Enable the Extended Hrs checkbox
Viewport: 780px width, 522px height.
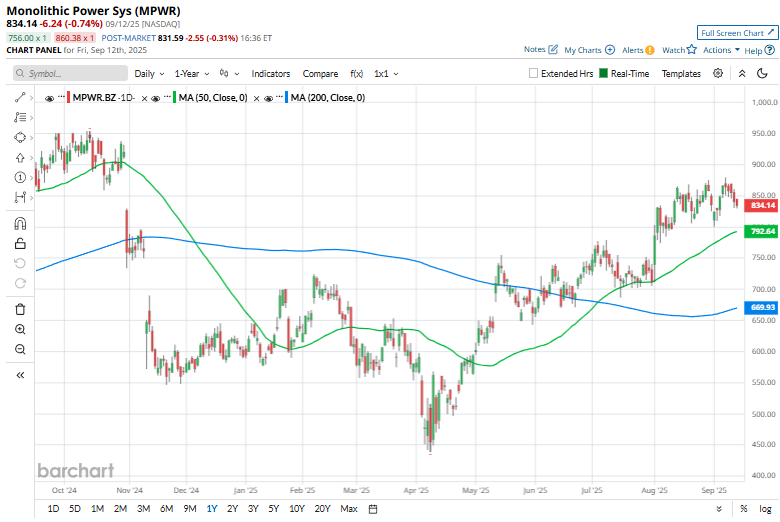click(x=533, y=74)
